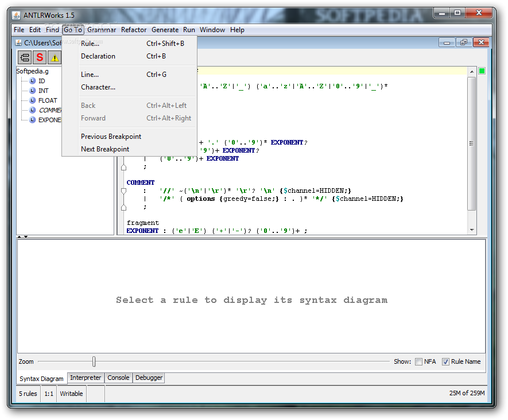Screen dimensions: 508x420
Task: Open the Grammar menu
Action: pyautogui.click(x=102, y=30)
